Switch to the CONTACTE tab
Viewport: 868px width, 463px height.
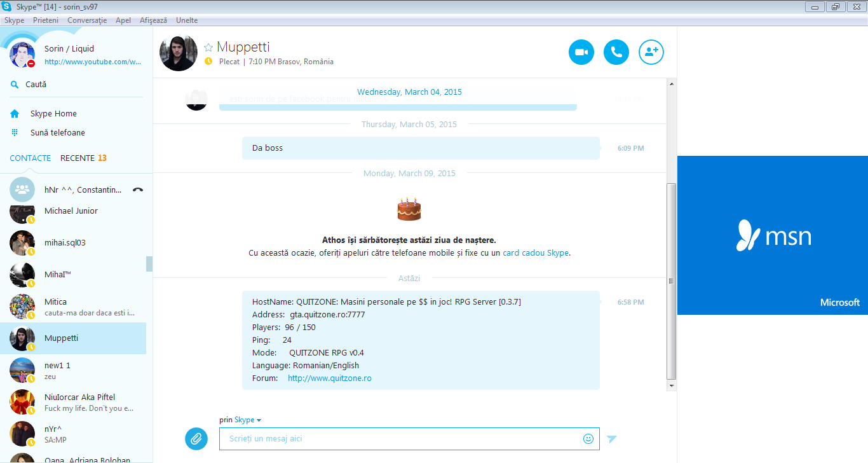(31, 158)
